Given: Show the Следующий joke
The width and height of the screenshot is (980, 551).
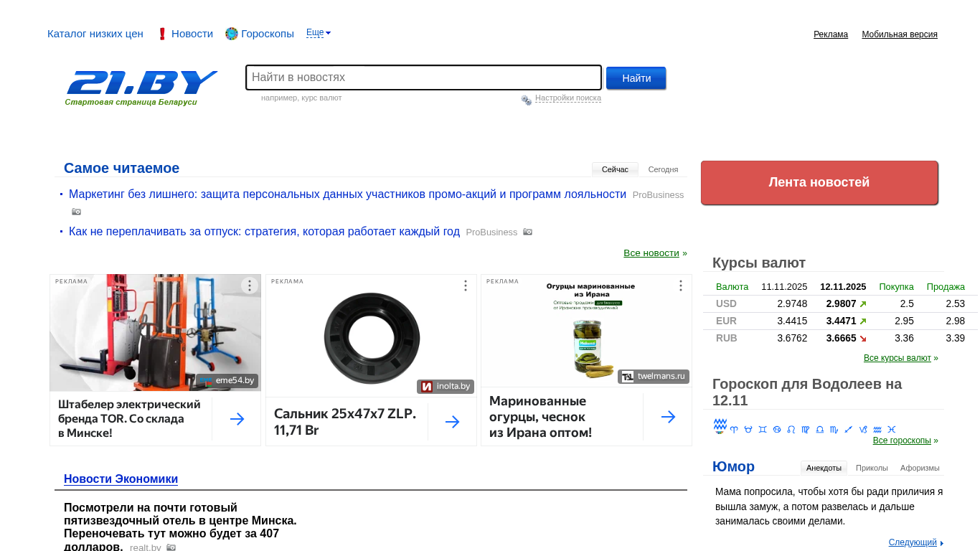Looking at the screenshot, I should tap(913, 542).
